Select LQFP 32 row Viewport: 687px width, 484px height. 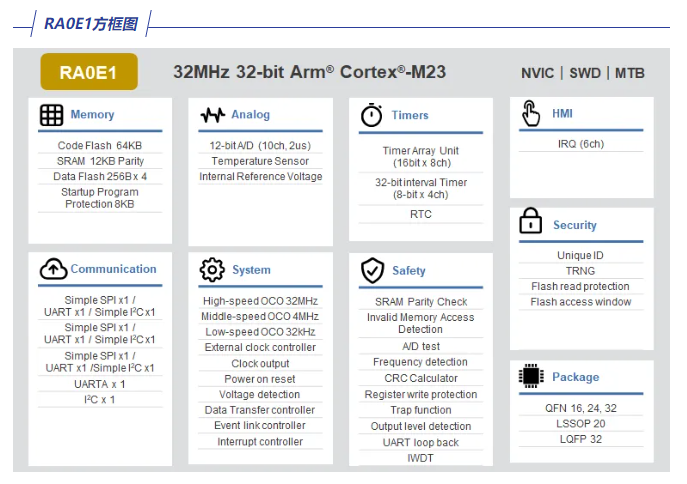581,439
